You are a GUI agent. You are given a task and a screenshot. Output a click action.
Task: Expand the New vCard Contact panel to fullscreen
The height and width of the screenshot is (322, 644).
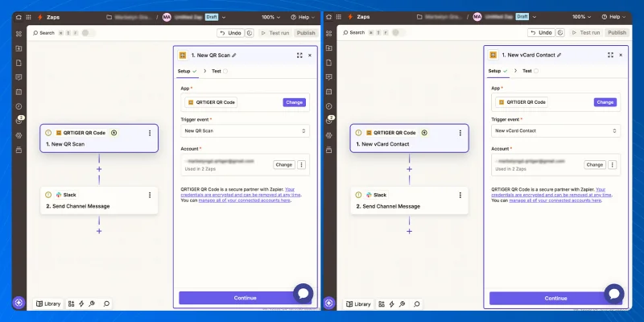coord(610,55)
